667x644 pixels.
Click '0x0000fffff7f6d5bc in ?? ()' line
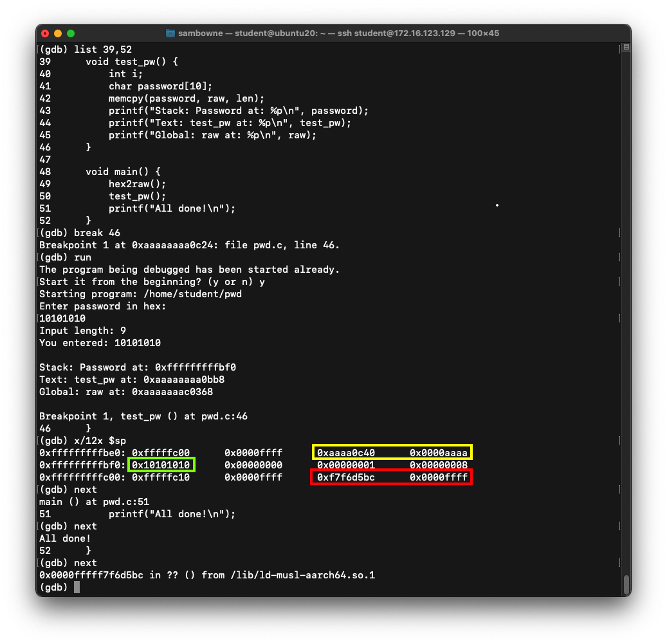[207, 576]
